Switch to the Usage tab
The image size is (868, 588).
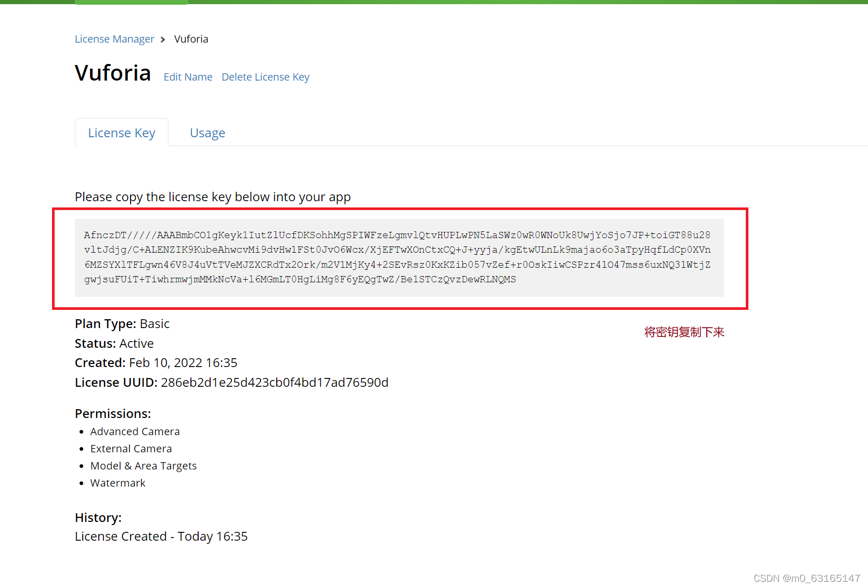tap(208, 133)
